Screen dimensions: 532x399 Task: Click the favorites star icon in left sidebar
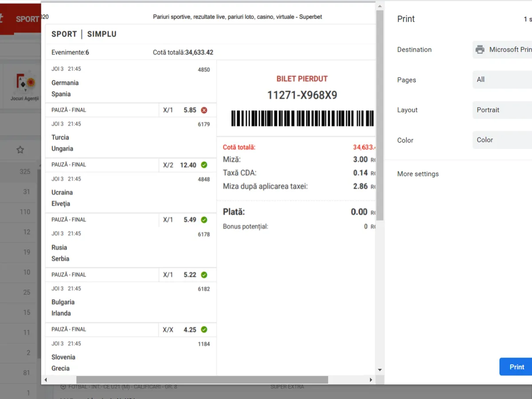click(20, 150)
